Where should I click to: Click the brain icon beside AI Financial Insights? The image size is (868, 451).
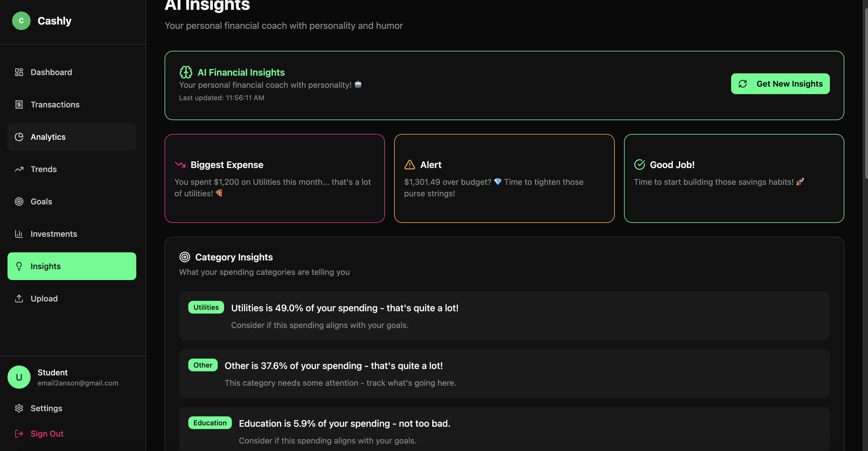coord(186,72)
